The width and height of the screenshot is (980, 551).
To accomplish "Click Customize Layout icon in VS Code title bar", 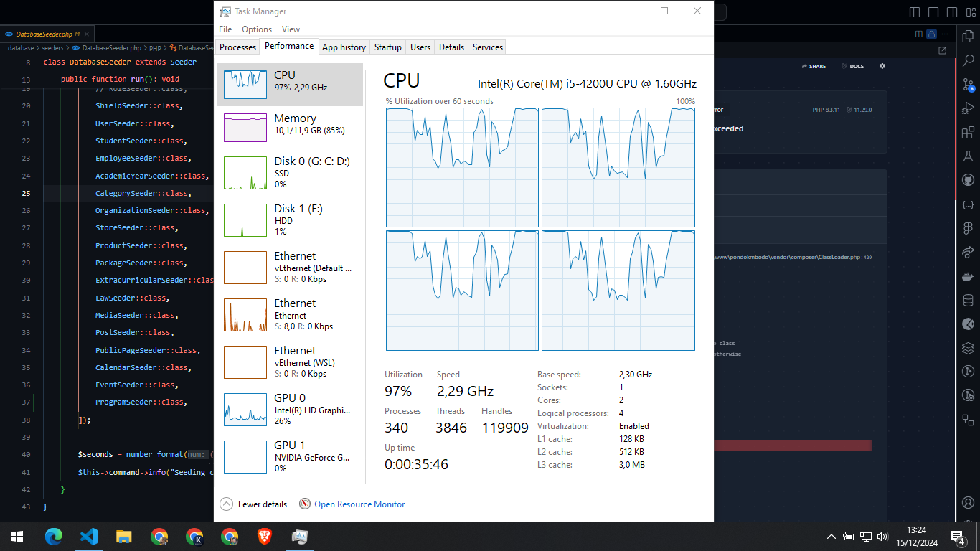I will tap(970, 12).
